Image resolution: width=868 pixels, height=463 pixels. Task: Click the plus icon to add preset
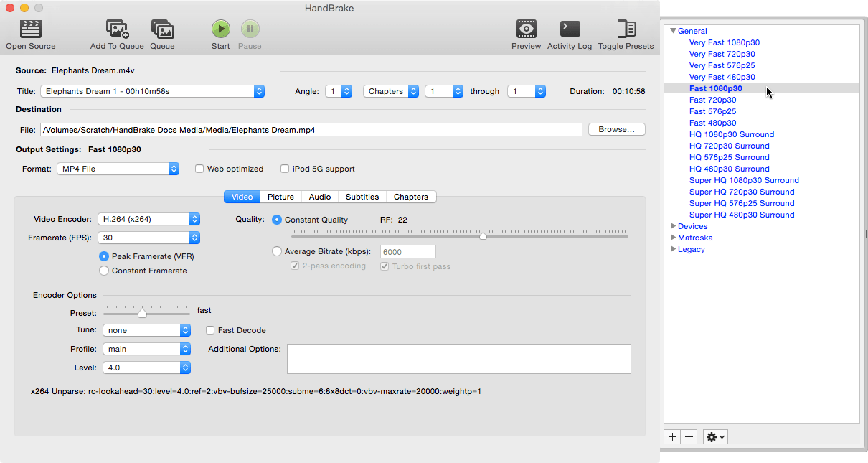(x=672, y=436)
